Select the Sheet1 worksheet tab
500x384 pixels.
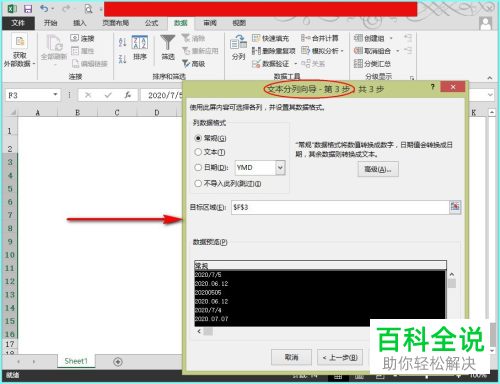click(x=76, y=361)
